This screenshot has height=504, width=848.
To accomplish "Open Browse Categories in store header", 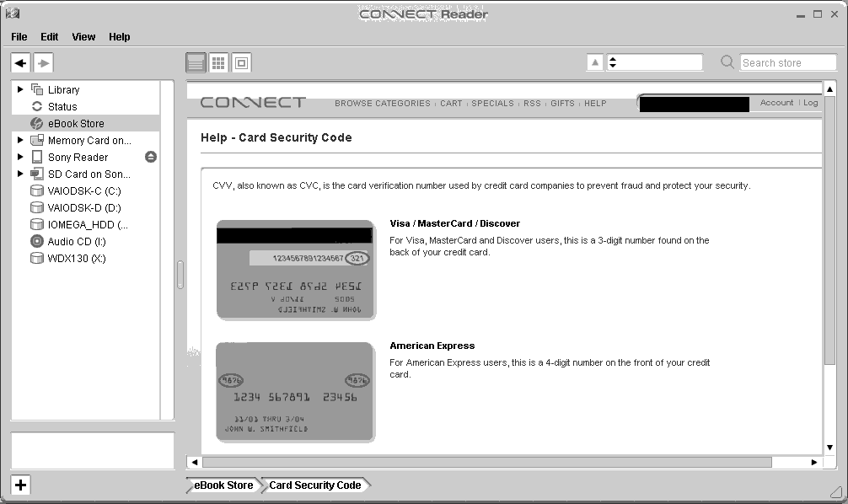I will [383, 104].
